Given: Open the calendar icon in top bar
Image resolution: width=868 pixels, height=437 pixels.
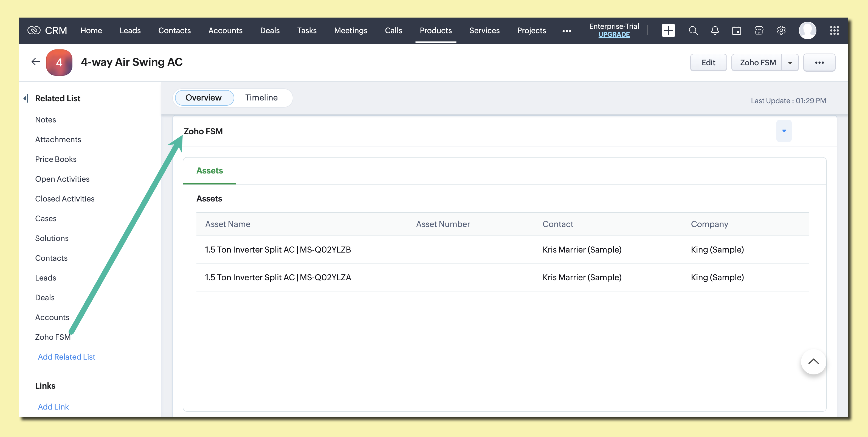Looking at the screenshot, I should (736, 31).
